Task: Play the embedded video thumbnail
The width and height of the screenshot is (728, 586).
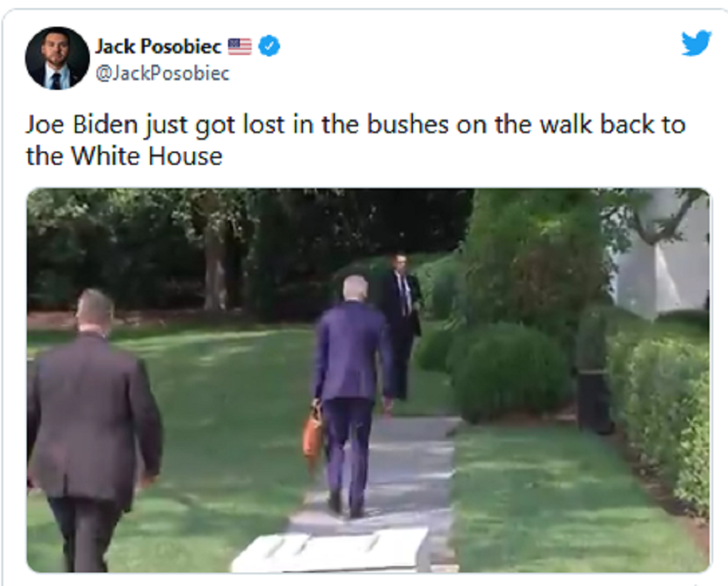Action: click(x=368, y=380)
